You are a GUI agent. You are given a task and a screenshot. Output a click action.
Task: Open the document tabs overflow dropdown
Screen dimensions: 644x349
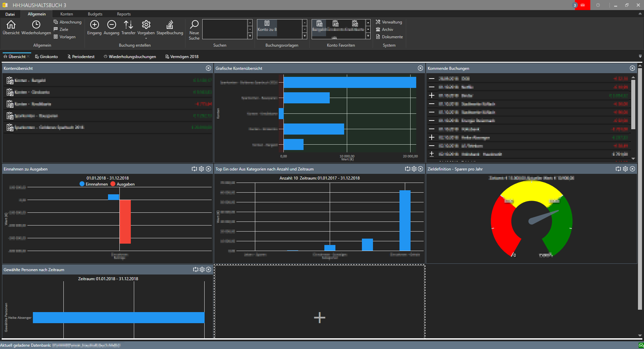[x=640, y=56]
